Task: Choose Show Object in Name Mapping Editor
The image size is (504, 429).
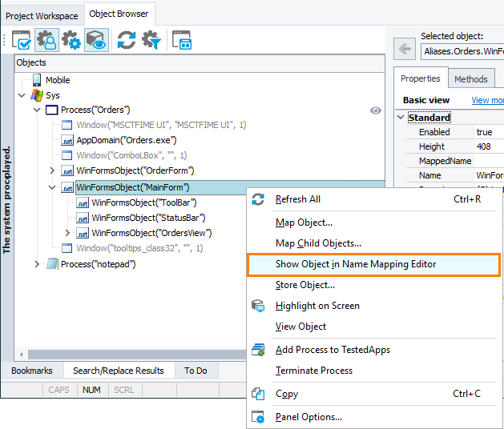Action: coord(355,264)
